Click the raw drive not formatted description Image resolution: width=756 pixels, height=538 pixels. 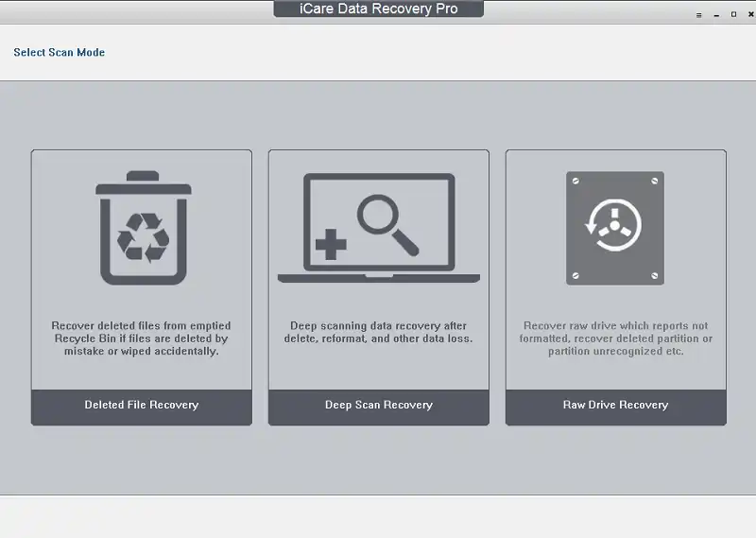pos(615,338)
